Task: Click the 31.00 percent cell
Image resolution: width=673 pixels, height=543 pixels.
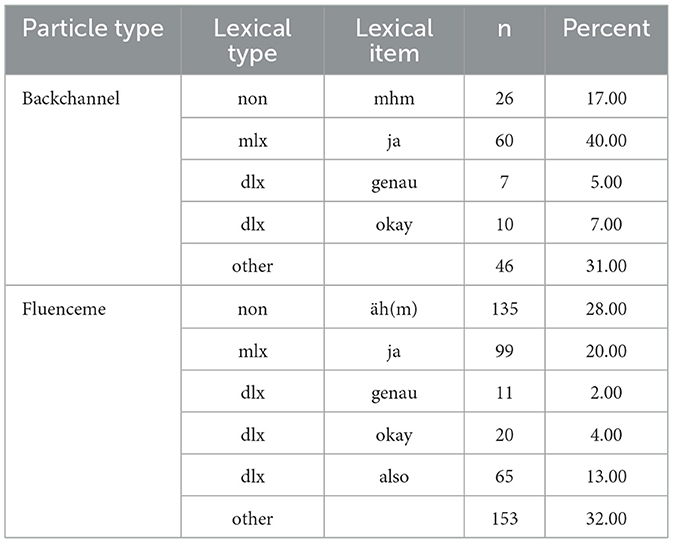Action: (608, 267)
